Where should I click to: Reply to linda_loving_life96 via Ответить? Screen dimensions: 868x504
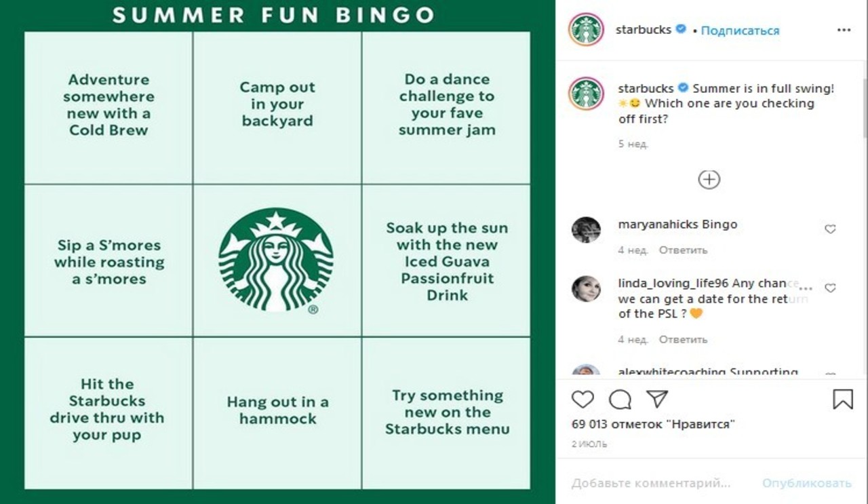[x=683, y=339]
